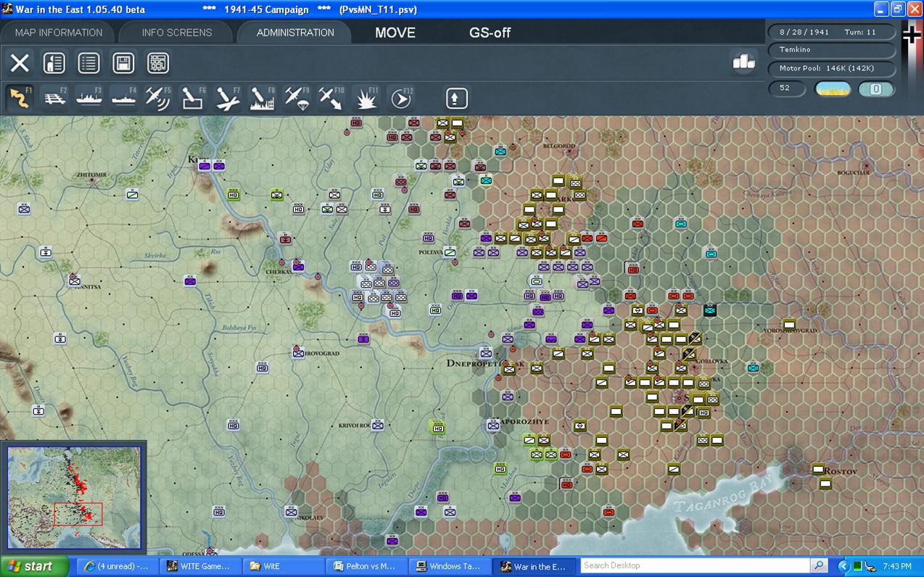Switch to WITE Game taskbar window
924x577 pixels.
coord(199,566)
